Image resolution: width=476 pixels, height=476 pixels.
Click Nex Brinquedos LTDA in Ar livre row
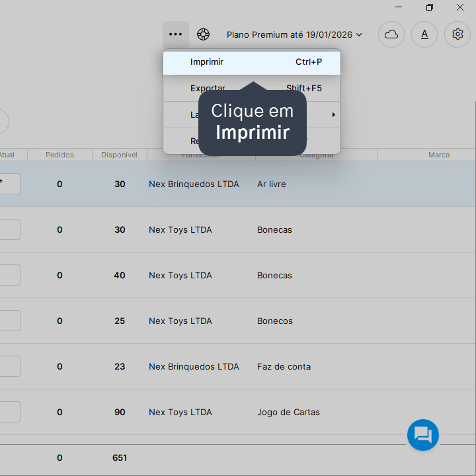tap(194, 184)
